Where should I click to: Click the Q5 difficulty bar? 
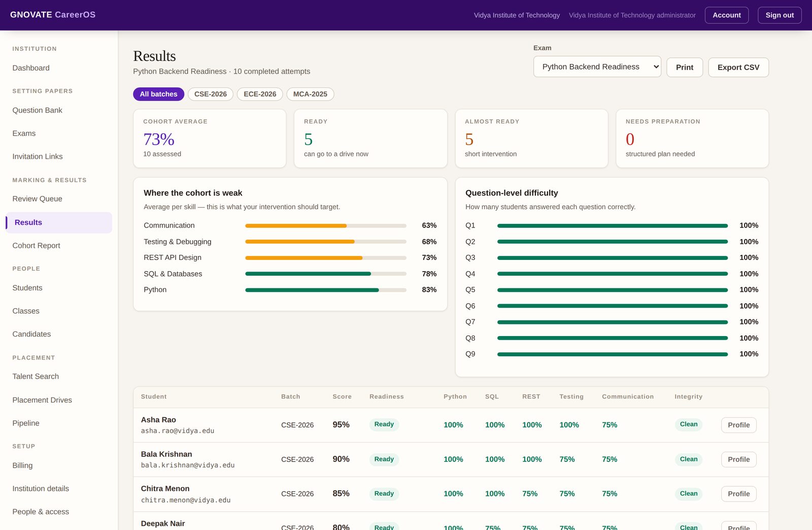coord(613,290)
